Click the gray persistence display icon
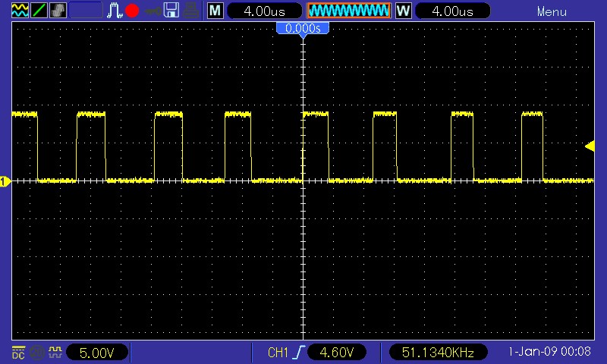The image size is (607, 364). coord(58,11)
